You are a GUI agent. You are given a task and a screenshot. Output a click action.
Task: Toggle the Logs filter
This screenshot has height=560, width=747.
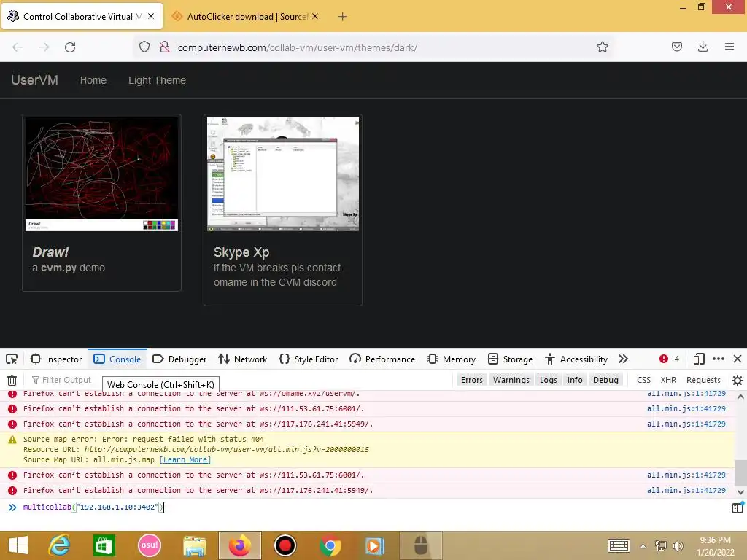549,379
